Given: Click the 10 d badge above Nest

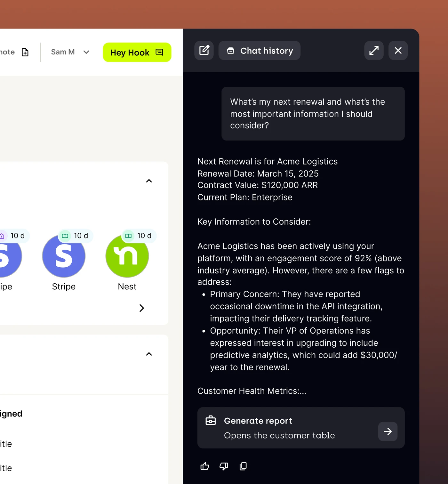Looking at the screenshot, I should (x=138, y=236).
